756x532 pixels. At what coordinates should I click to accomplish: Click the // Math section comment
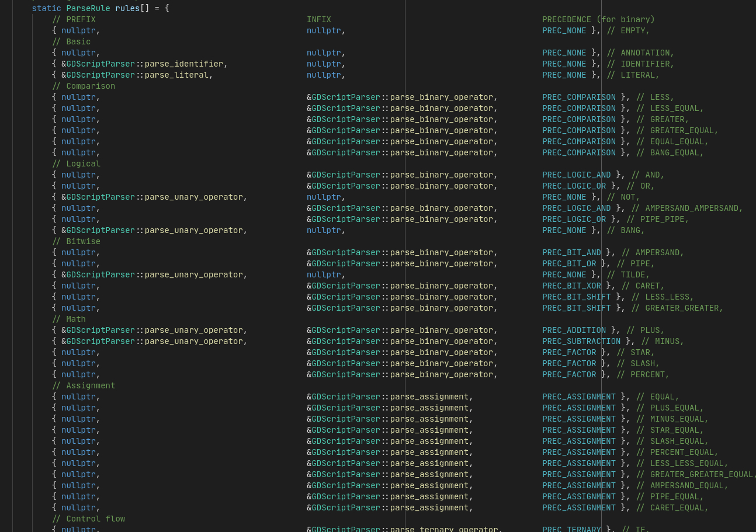pyautogui.click(x=69, y=319)
